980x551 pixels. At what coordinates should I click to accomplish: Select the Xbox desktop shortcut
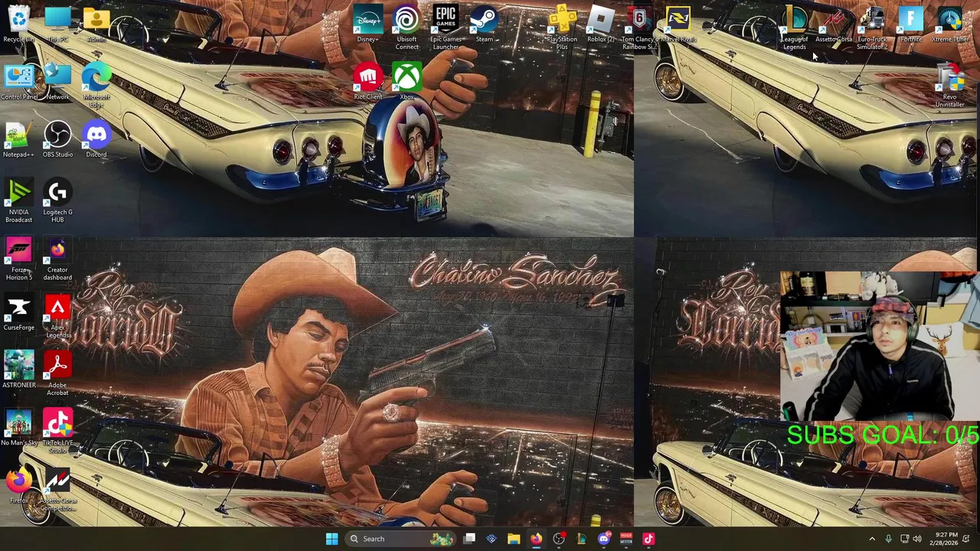[x=407, y=83]
